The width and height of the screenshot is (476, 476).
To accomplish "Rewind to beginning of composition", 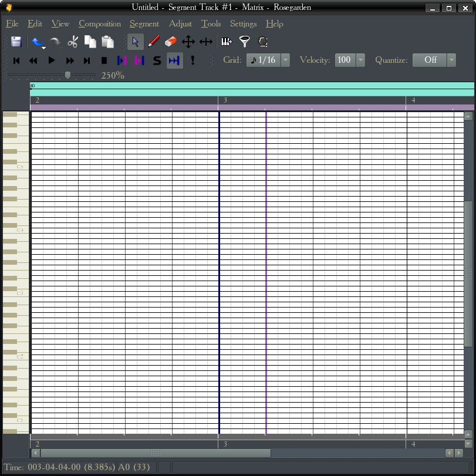I will [x=16, y=60].
